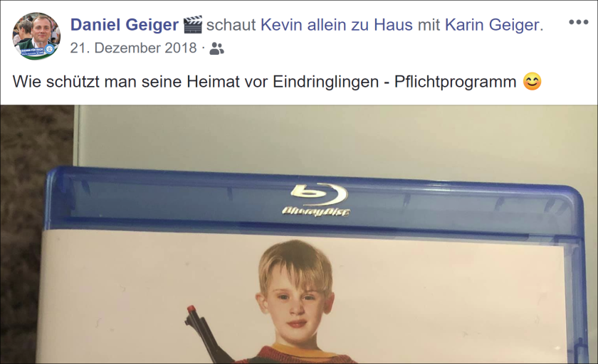598x364 pixels.
Task: Click the blue badge on the profile picture
Action: 49,49
